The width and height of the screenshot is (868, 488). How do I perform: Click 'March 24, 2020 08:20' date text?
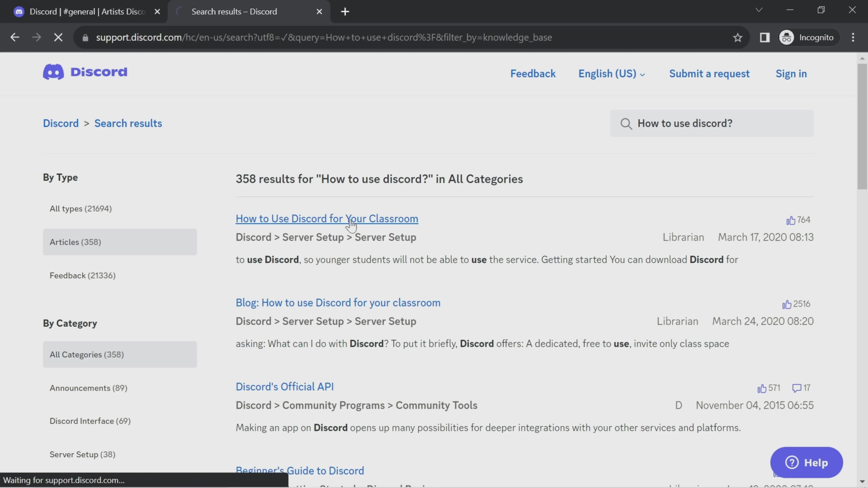[763, 321]
